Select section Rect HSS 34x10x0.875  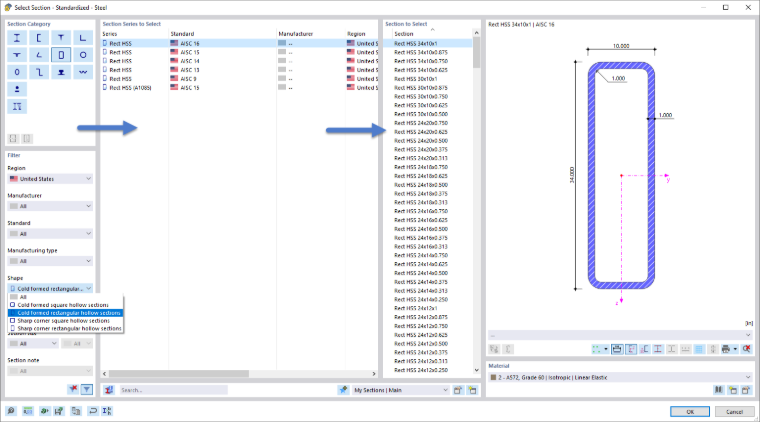[x=421, y=52]
